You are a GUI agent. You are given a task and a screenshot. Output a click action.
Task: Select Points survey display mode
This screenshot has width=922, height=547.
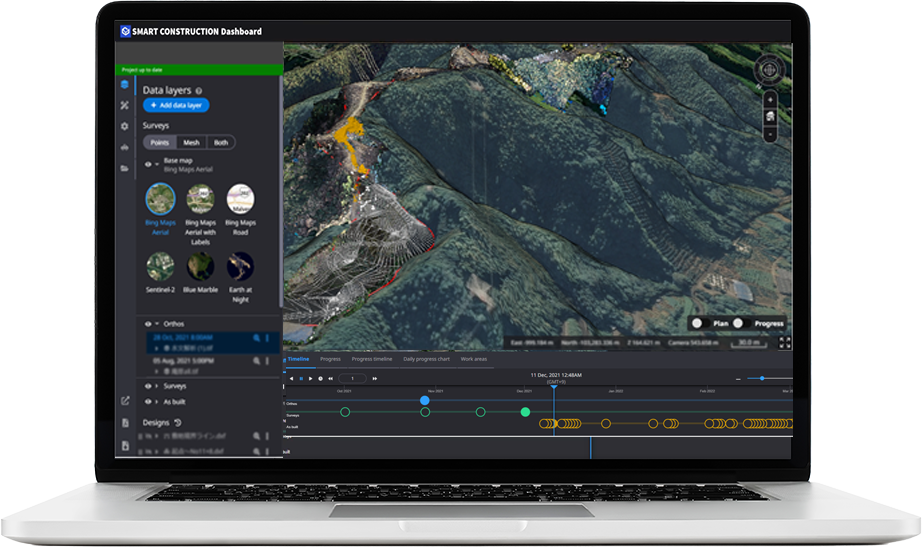pos(159,142)
